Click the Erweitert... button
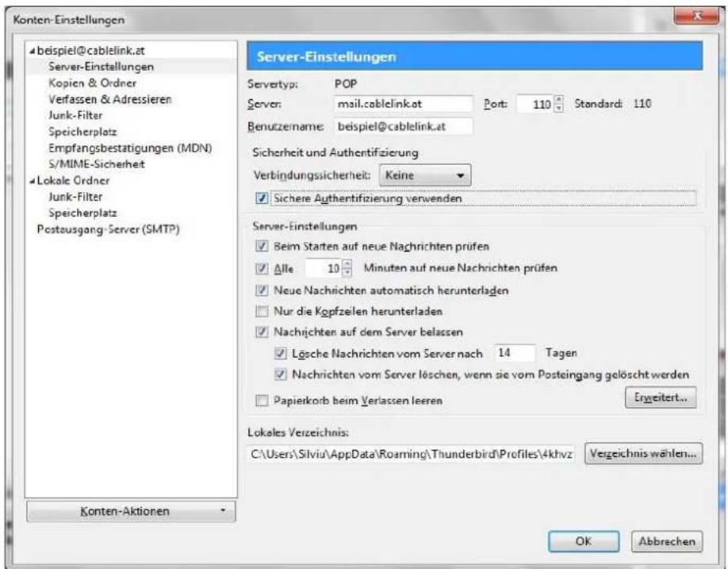 click(661, 398)
